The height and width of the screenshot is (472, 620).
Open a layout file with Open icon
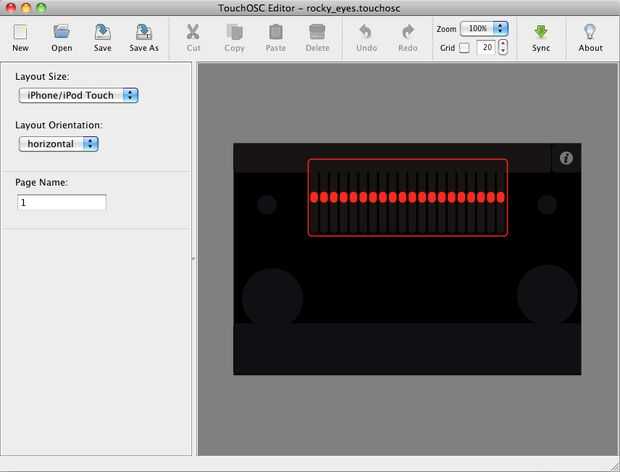[x=61, y=33]
